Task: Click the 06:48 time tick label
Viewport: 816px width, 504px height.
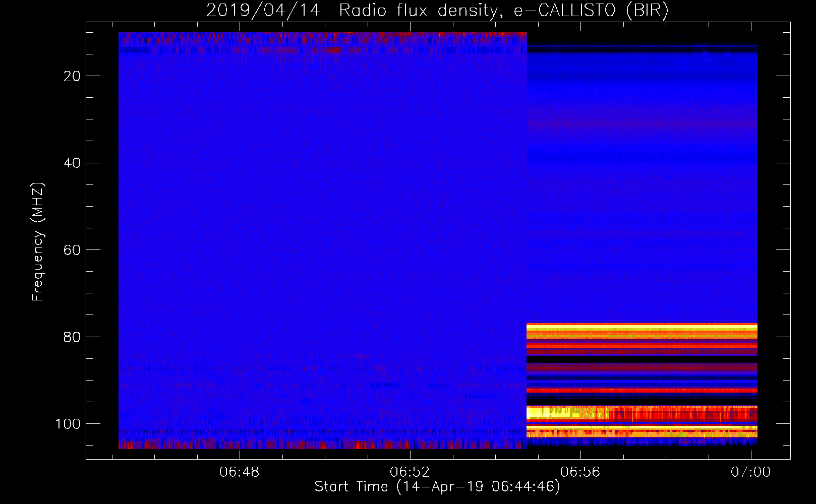Action: click(x=239, y=472)
